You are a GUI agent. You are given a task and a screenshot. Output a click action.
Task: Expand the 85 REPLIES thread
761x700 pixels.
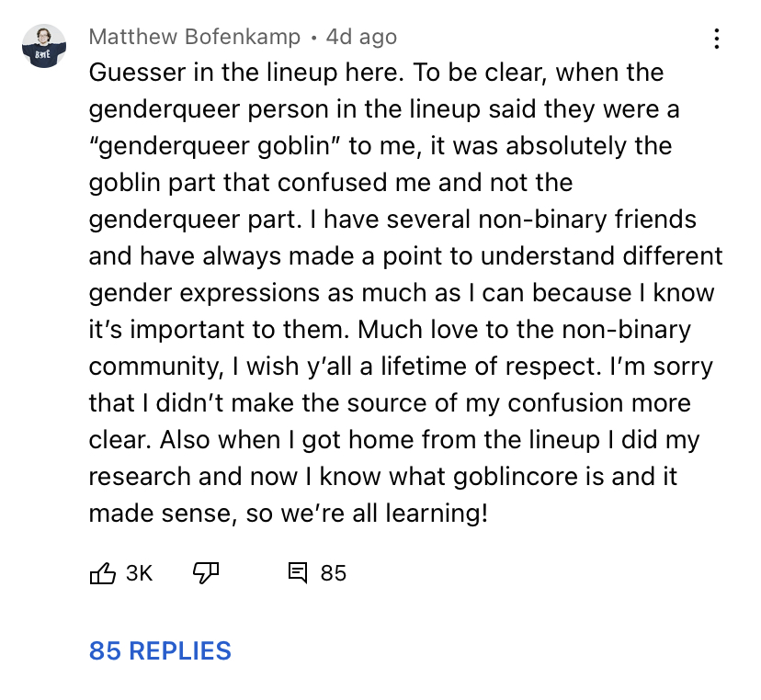160,650
